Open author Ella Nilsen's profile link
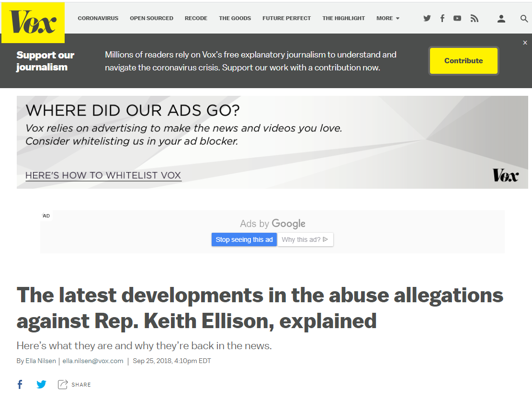 pyautogui.click(x=41, y=361)
